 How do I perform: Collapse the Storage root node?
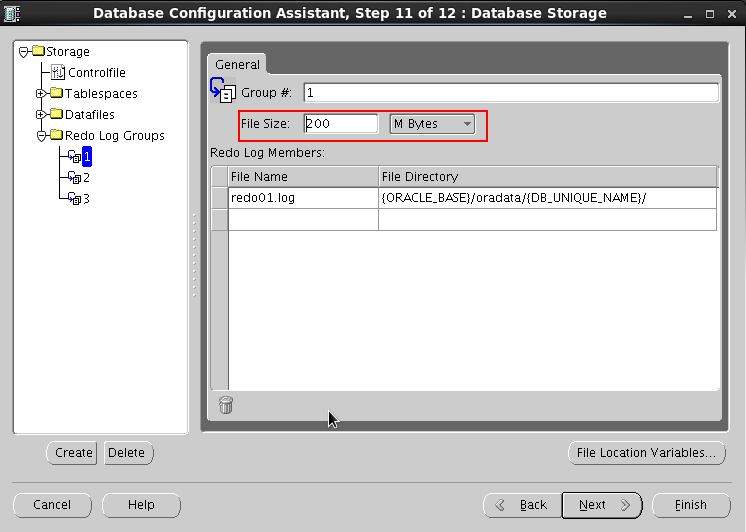point(23,52)
